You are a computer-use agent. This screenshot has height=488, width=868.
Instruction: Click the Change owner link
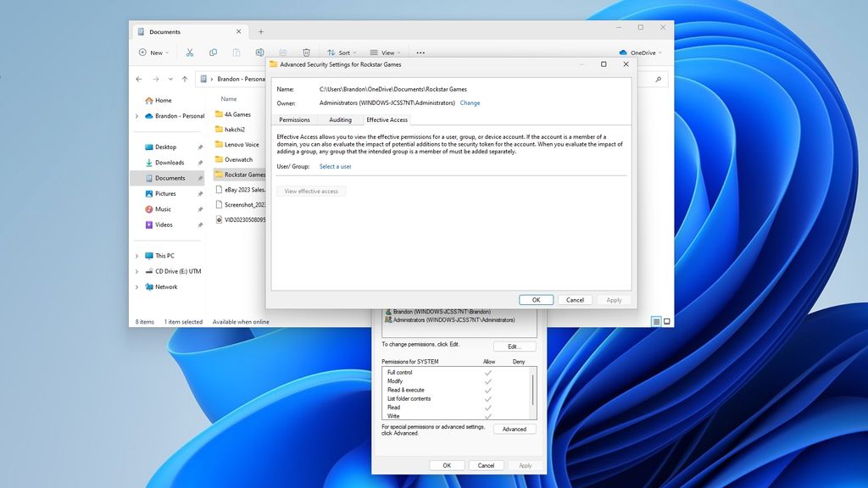point(470,103)
